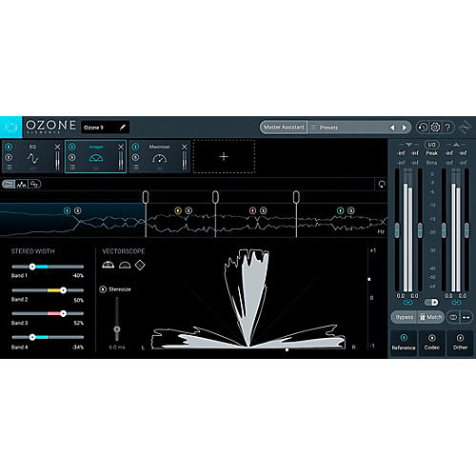The image size is (476, 476).
Task: Open the Master Assistant
Action: pyautogui.click(x=284, y=128)
